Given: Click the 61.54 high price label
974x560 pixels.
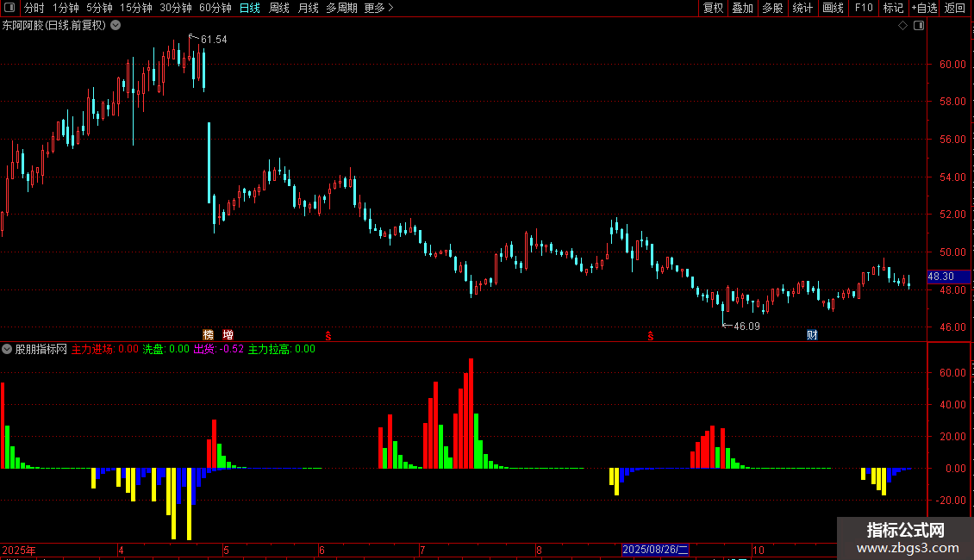Looking at the screenshot, I should pyautogui.click(x=214, y=39).
